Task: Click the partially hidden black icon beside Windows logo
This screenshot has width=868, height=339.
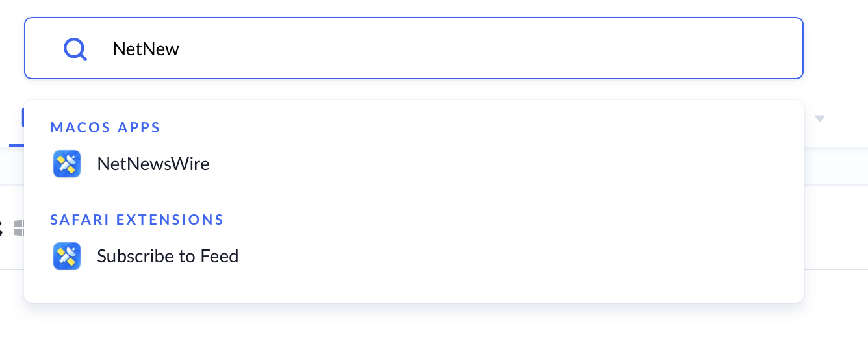Action: 1,228
